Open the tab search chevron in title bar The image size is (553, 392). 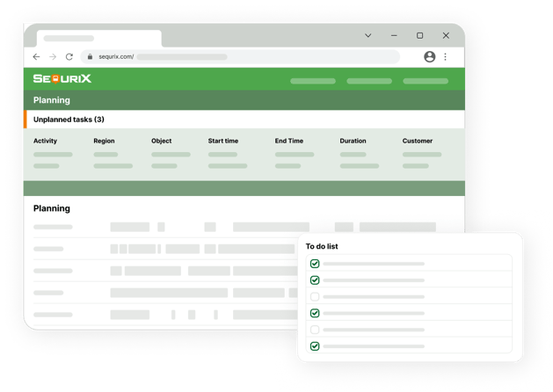tap(367, 36)
